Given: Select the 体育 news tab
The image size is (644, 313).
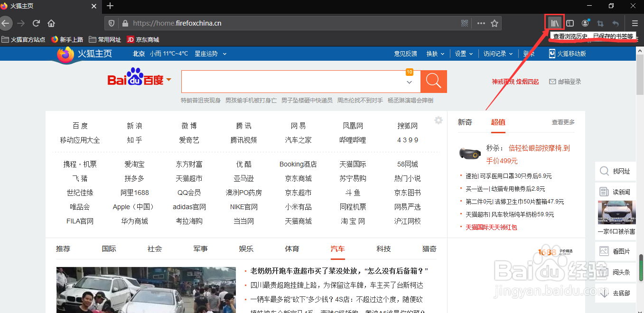Looking at the screenshot, I should [292, 249].
